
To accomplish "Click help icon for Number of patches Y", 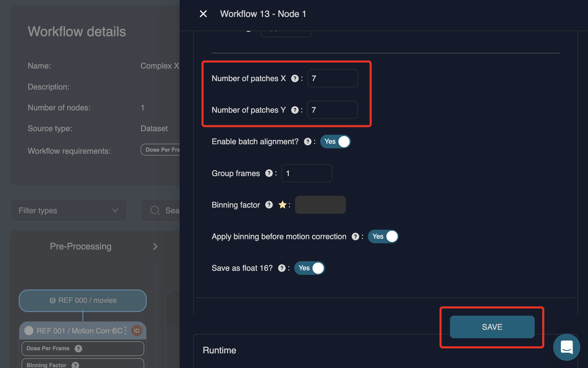I will [x=295, y=110].
